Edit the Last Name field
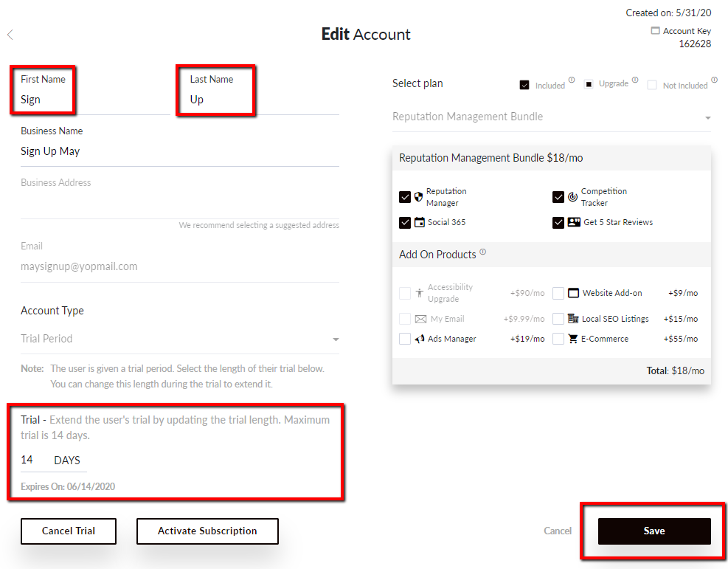Image resolution: width=728 pixels, height=569 pixels. (x=264, y=100)
